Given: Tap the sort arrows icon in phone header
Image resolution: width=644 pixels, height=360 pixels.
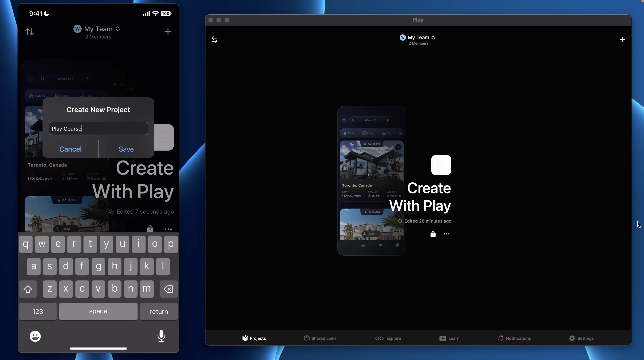Looking at the screenshot, I should pyautogui.click(x=30, y=32).
